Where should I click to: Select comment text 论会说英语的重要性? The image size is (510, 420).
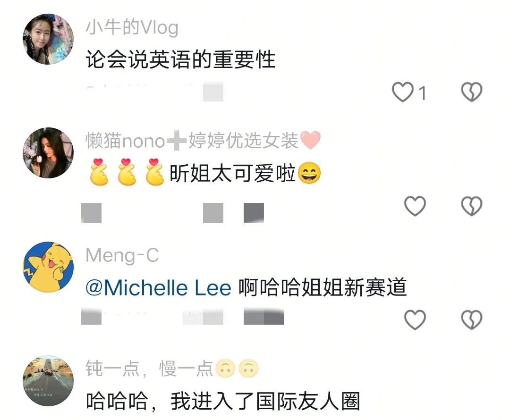tap(180, 60)
